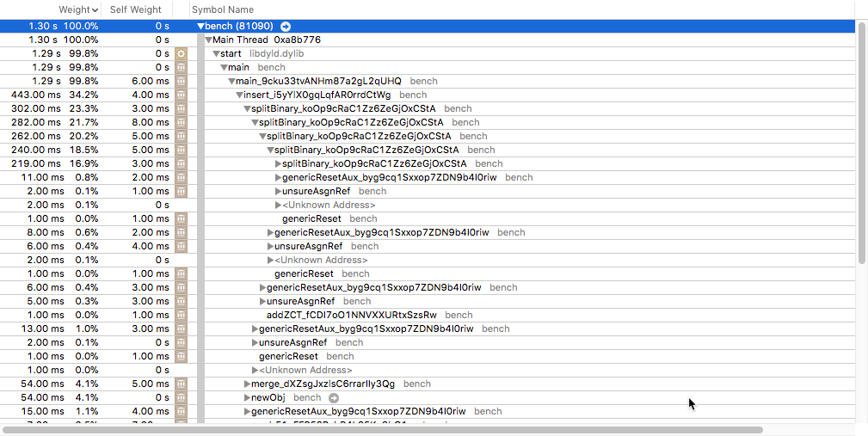
Task: Collapse the start libdyld.dylib node
Action: pos(216,53)
